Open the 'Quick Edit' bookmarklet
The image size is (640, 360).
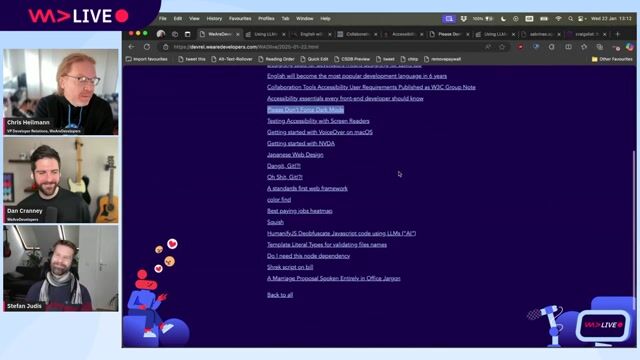click(x=314, y=59)
